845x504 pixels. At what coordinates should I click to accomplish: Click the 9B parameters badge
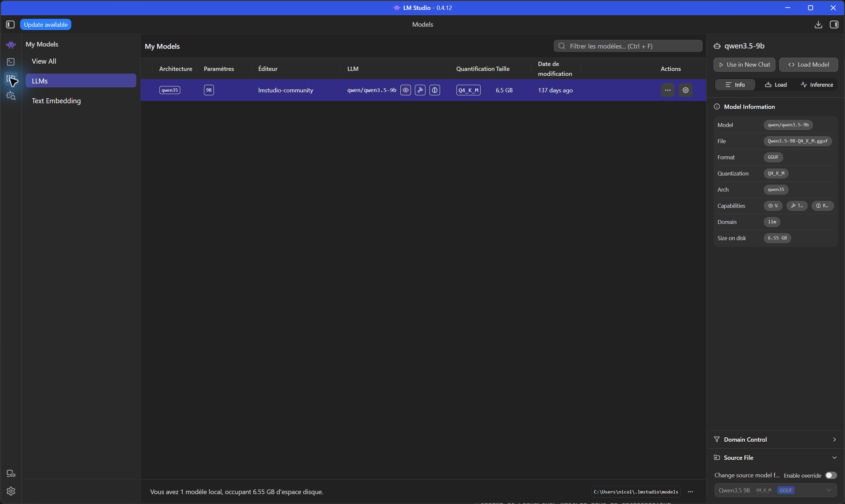pos(209,90)
